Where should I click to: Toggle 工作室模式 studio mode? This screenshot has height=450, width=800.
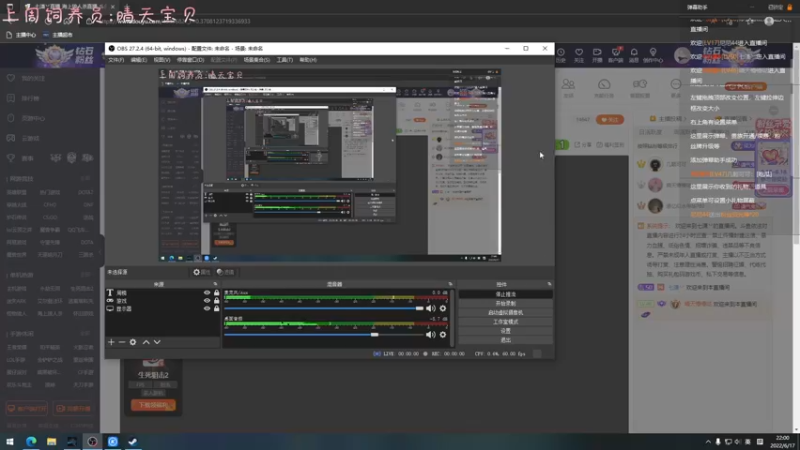tap(506, 322)
